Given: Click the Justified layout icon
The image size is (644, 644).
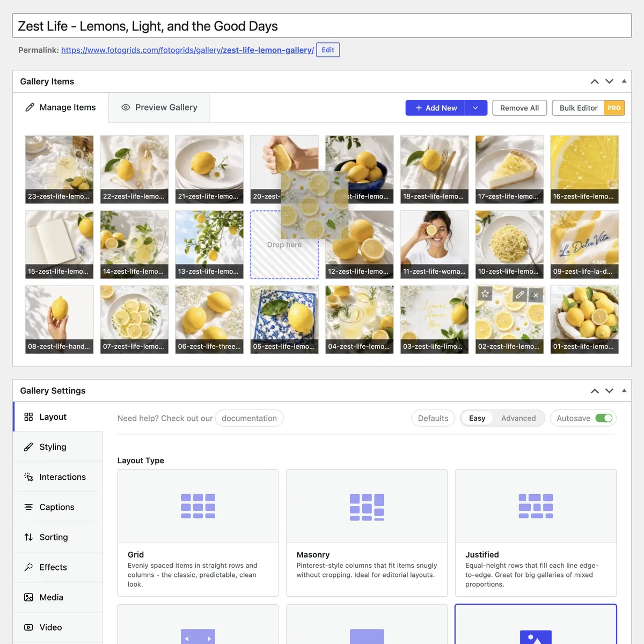Looking at the screenshot, I should click(536, 506).
